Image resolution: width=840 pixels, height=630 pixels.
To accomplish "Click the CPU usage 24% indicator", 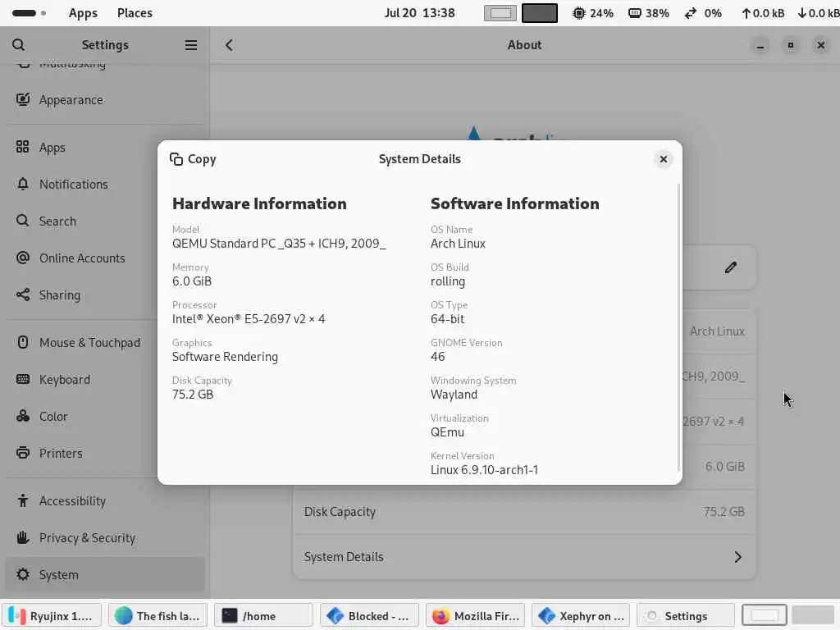I will point(593,13).
